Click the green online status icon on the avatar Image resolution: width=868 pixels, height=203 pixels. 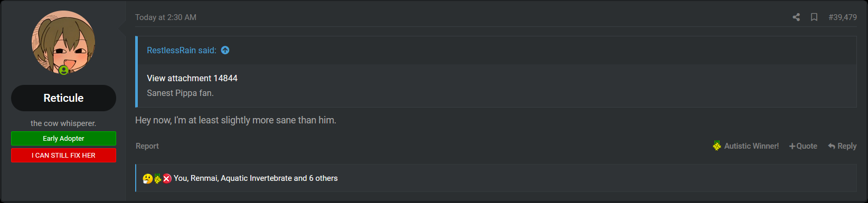tap(64, 70)
